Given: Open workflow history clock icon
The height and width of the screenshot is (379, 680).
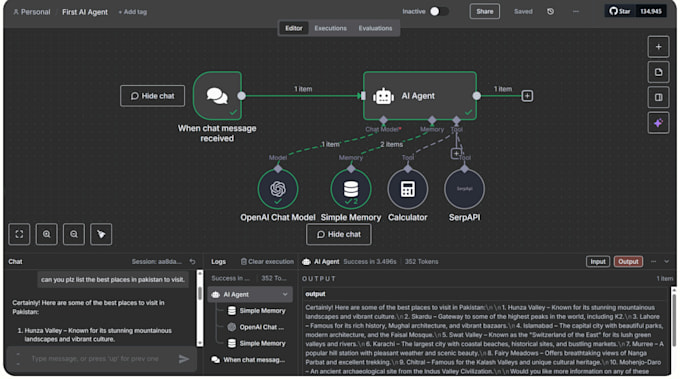Looking at the screenshot, I should pyautogui.click(x=550, y=12).
